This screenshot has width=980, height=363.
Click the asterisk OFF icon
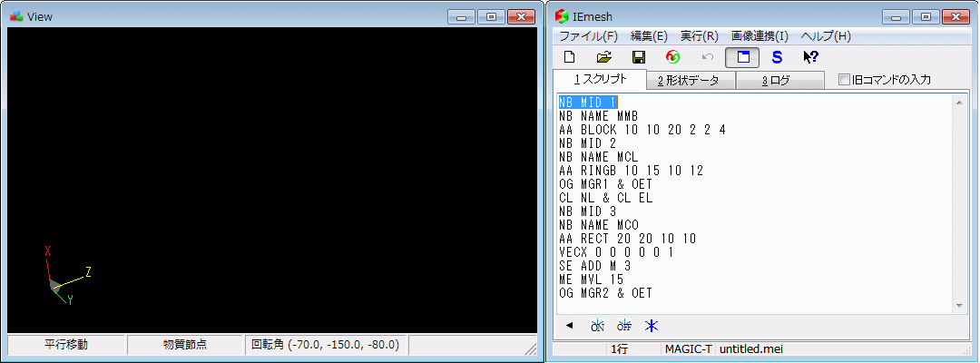[623, 325]
